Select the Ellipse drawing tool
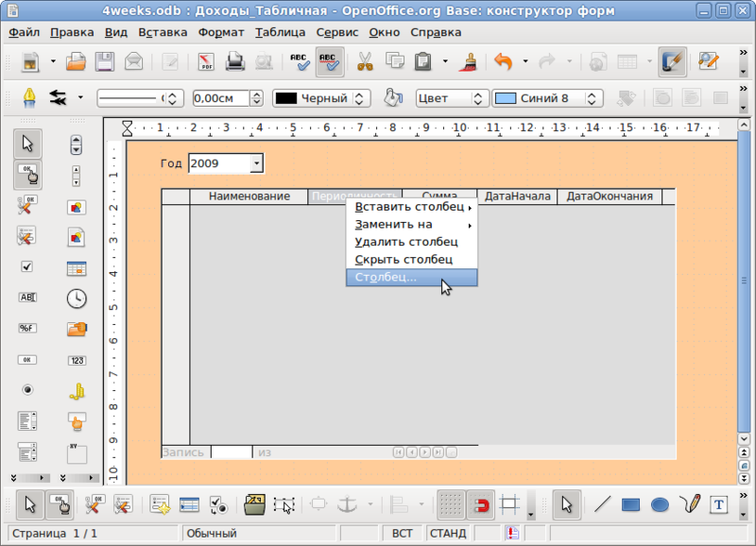756x546 pixels. [660, 505]
